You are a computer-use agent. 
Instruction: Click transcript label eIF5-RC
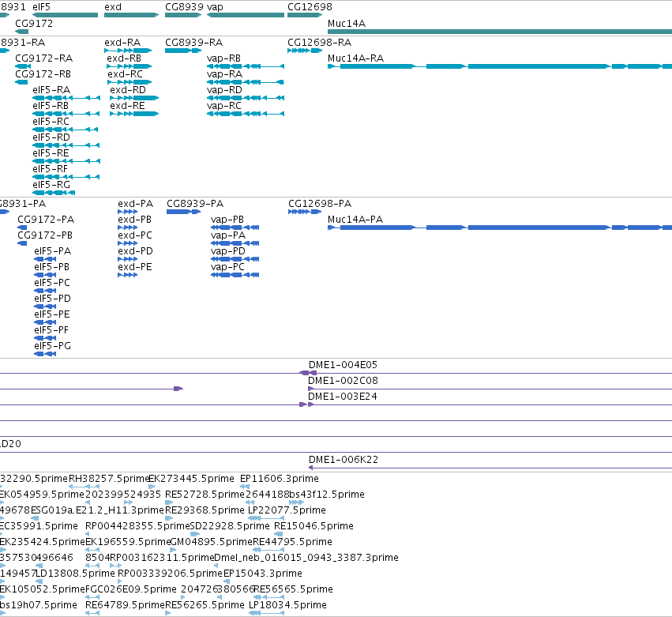coord(51,122)
